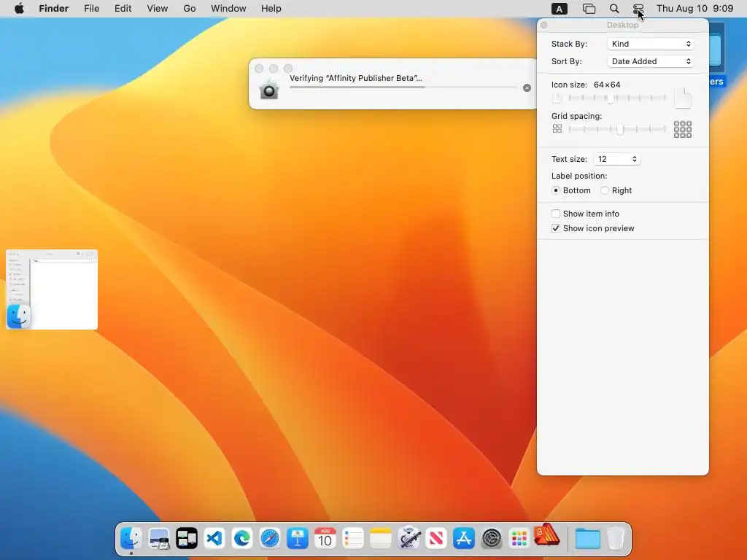The image size is (747, 560).
Task: Click 'Verifying Affinity Publisher Beta' text
Action: click(x=356, y=78)
